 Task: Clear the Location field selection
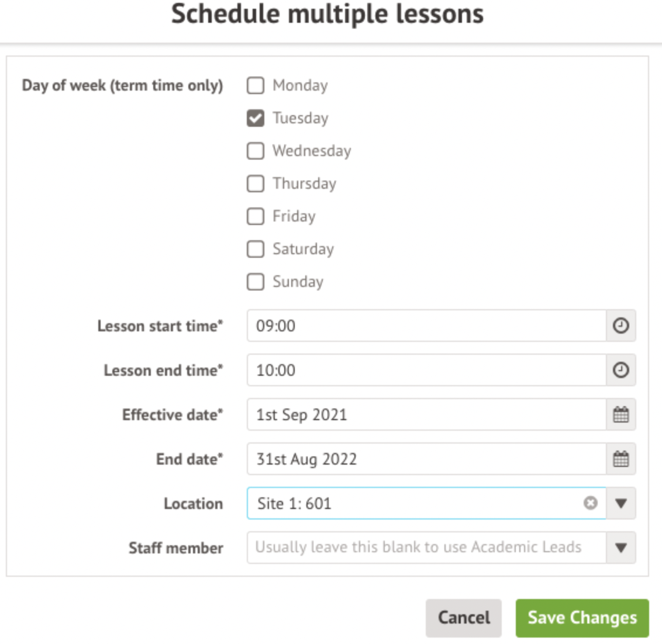click(591, 503)
